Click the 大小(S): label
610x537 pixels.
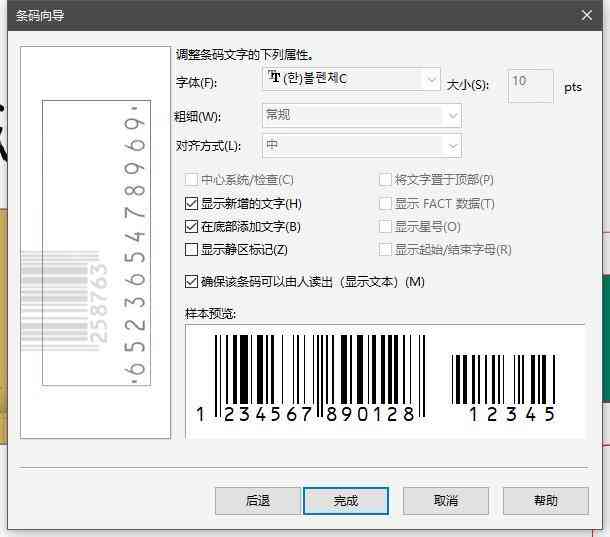(468, 85)
